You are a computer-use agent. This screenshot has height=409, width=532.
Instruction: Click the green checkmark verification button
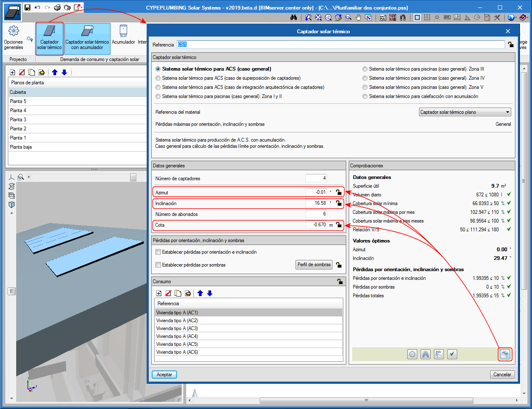[x=452, y=354]
